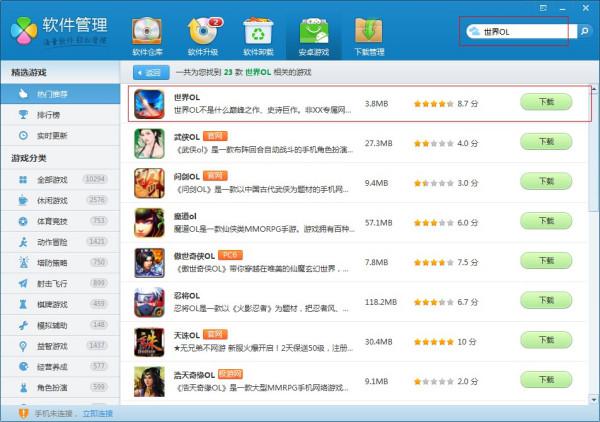Open the 软件卸载 recycle bin icon
The image size is (600, 422).
tap(258, 37)
